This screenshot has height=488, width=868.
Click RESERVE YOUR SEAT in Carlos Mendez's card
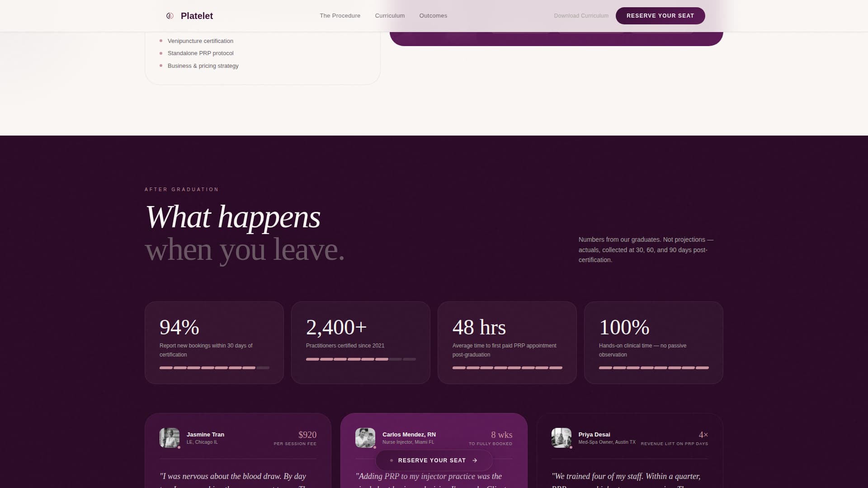(432, 460)
